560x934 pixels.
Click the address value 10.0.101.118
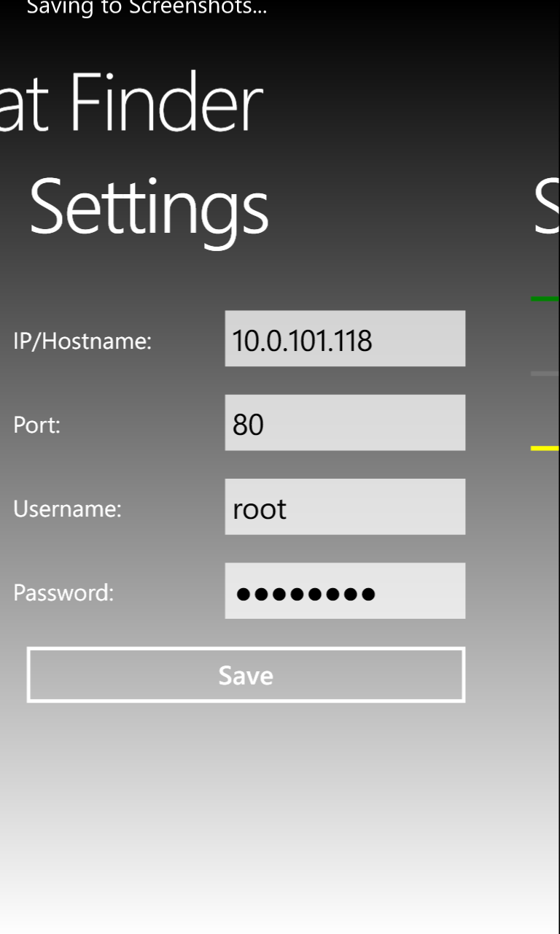[303, 339]
